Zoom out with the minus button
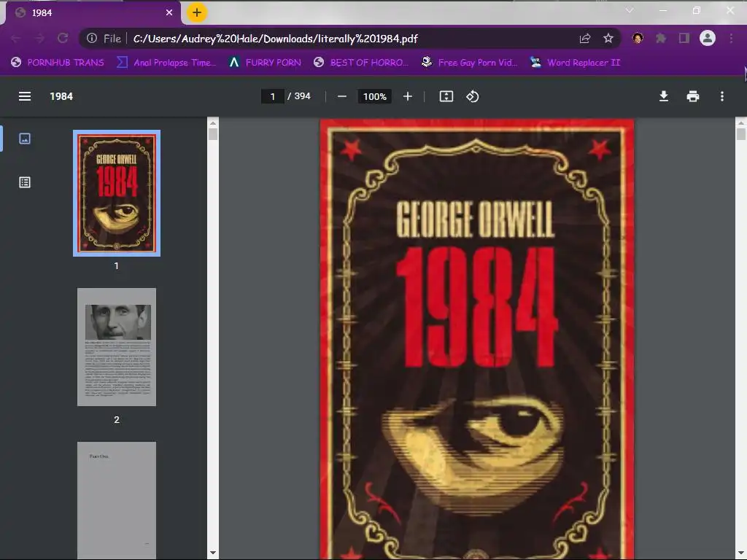The width and height of the screenshot is (747, 560). (341, 97)
